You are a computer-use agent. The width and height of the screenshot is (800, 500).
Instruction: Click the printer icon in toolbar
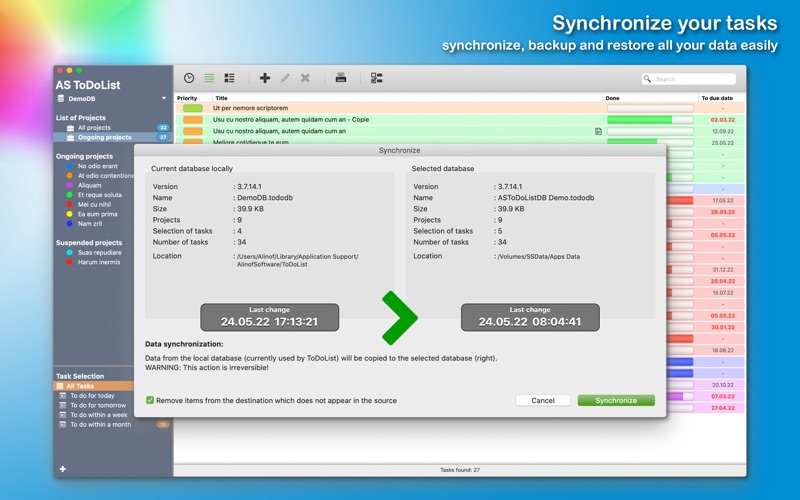pyautogui.click(x=341, y=78)
